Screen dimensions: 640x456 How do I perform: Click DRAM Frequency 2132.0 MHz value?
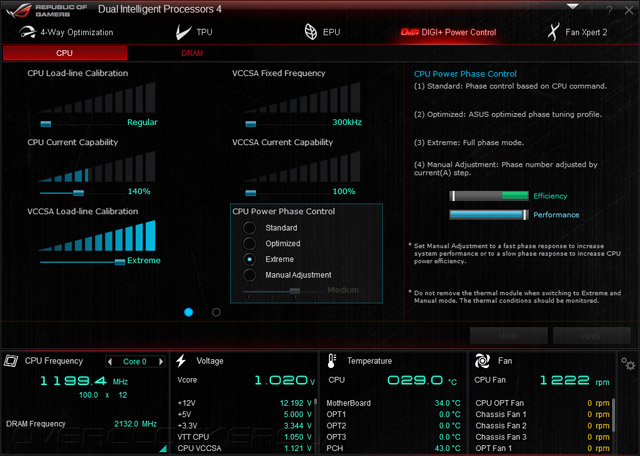point(136,424)
